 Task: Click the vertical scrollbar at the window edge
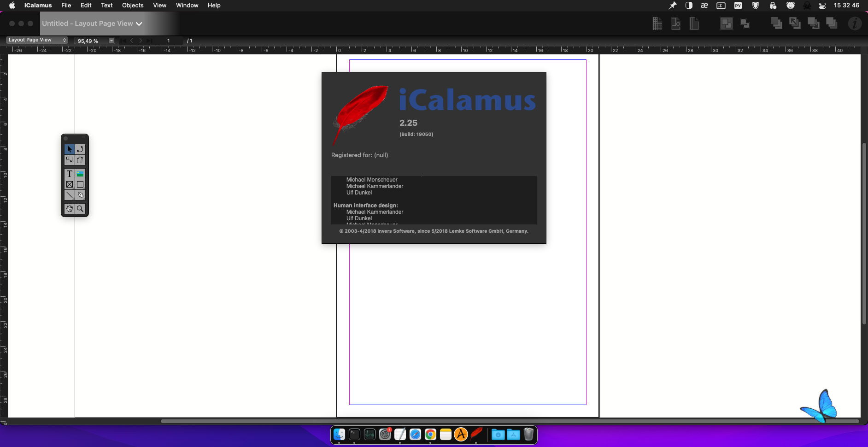click(864, 233)
